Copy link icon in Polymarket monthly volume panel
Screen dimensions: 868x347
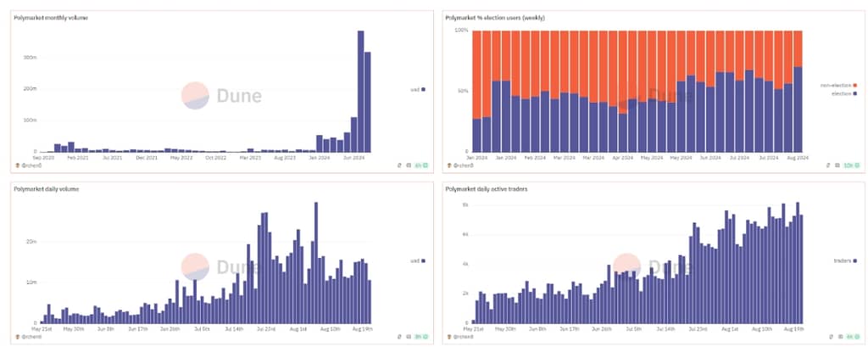coord(399,165)
